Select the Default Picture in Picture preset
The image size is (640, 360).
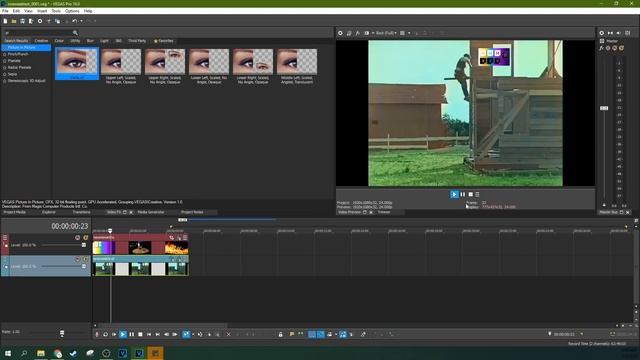point(77,63)
